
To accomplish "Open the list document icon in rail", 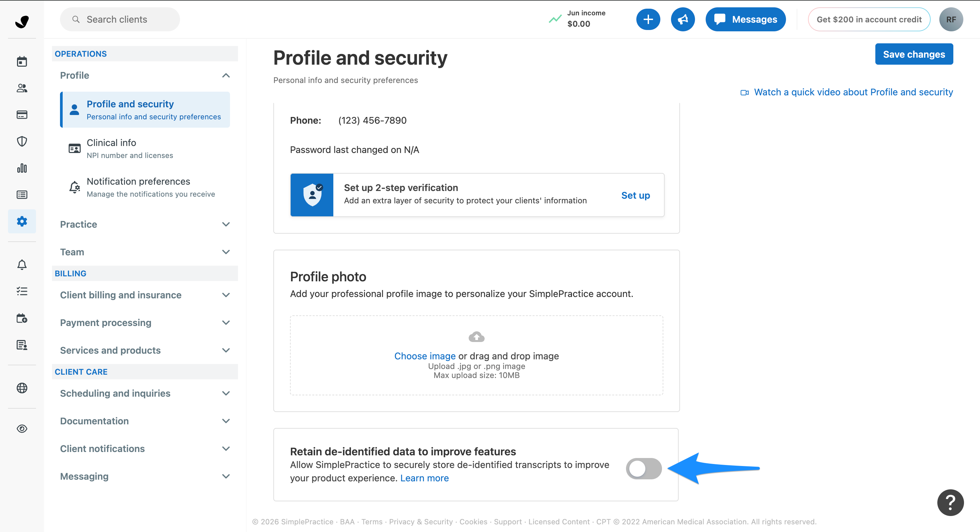I will click(x=22, y=194).
